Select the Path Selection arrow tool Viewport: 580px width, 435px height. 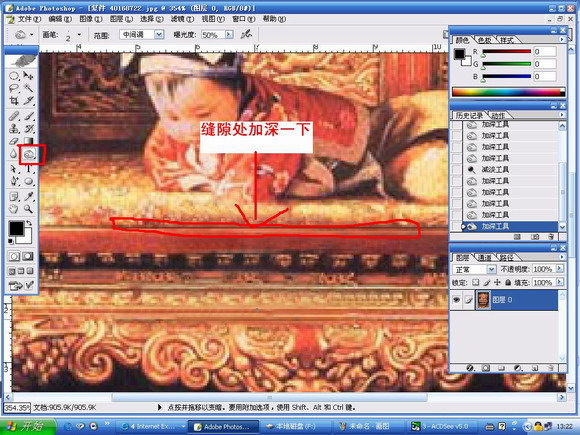[14, 169]
